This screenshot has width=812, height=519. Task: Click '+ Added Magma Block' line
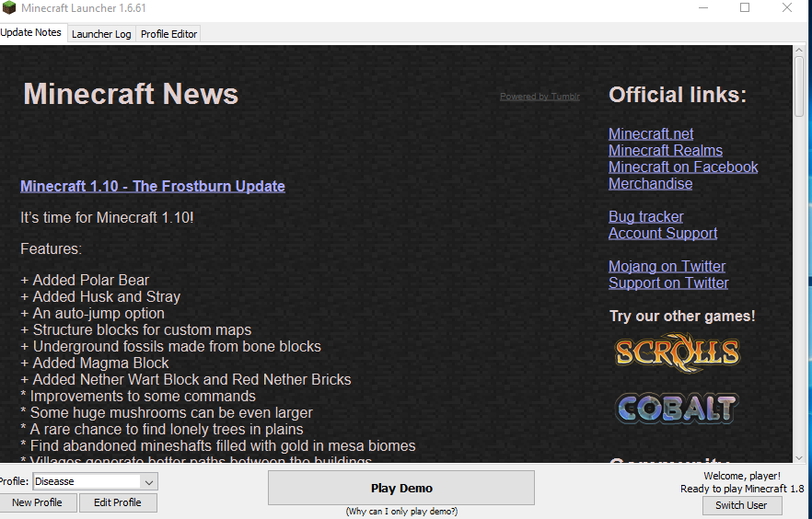pos(95,363)
